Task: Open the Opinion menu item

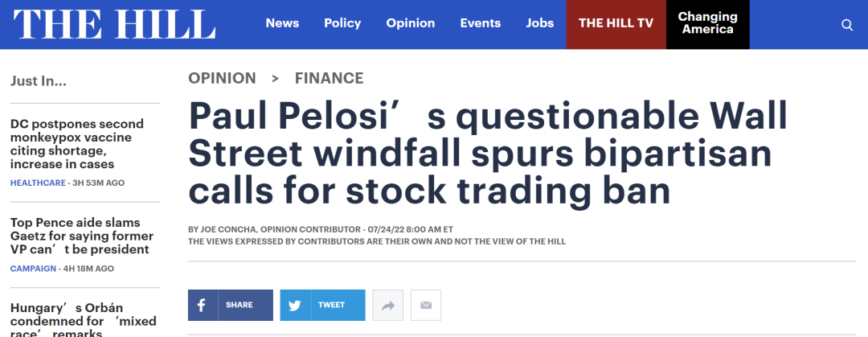Action: pyautogui.click(x=411, y=23)
